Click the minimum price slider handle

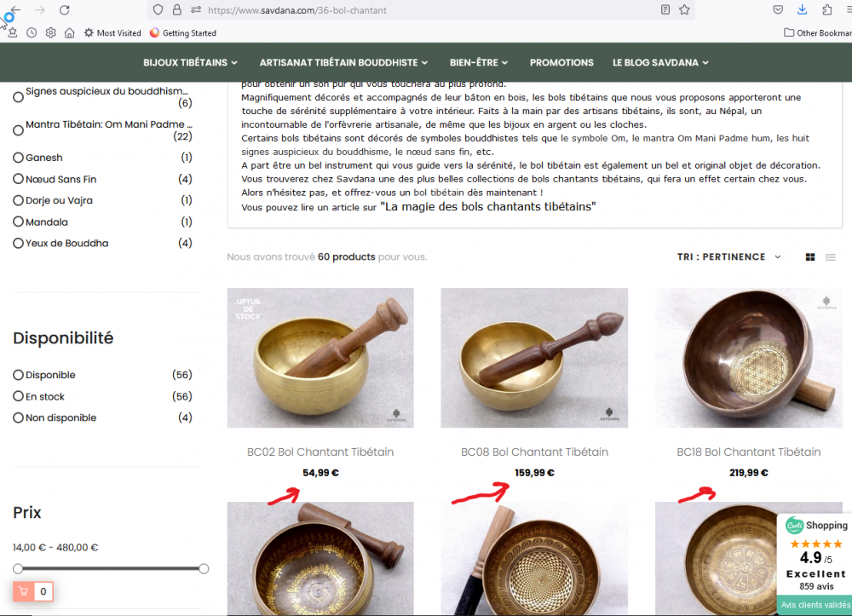tap(18, 569)
